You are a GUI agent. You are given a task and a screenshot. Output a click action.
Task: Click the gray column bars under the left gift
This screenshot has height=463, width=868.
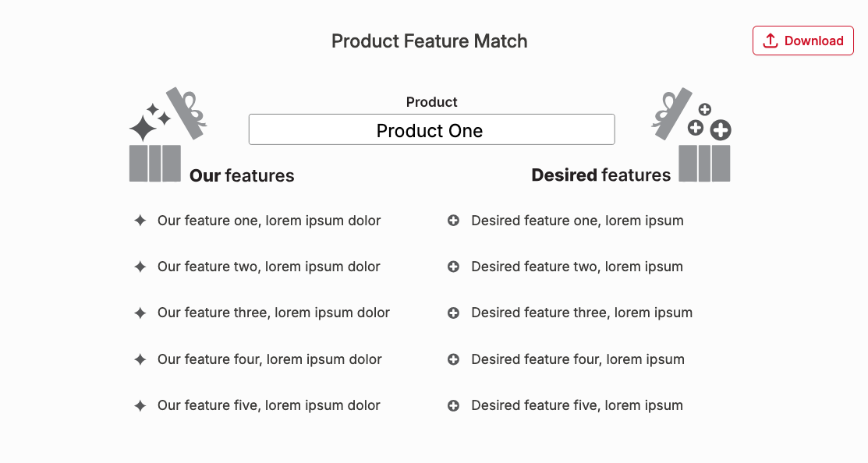point(154,164)
